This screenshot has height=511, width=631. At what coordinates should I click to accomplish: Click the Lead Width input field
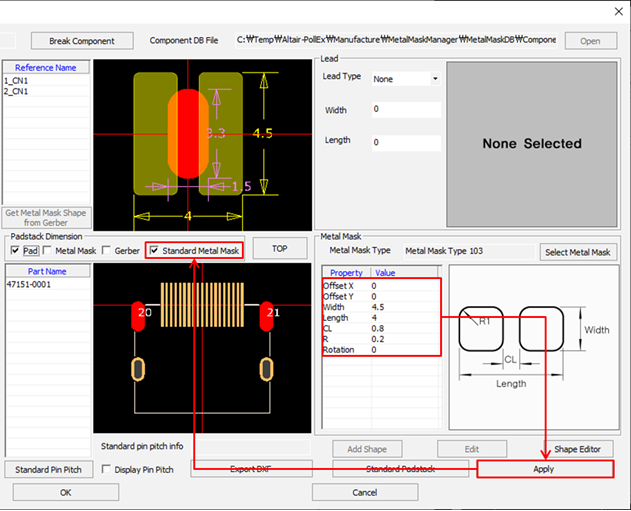[x=404, y=109]
